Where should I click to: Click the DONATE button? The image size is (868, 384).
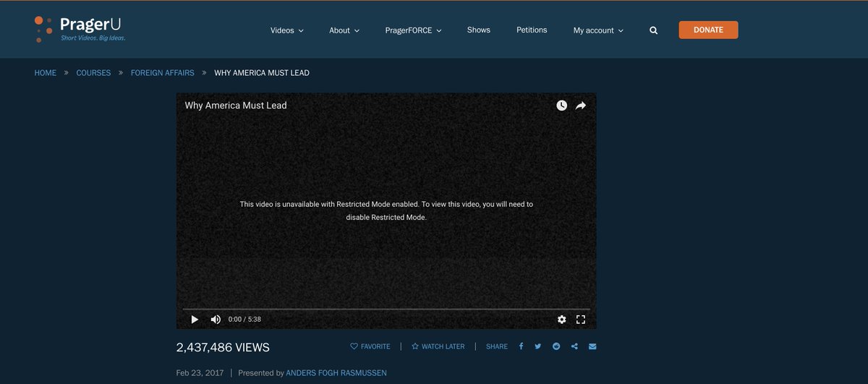coord(708,30)
